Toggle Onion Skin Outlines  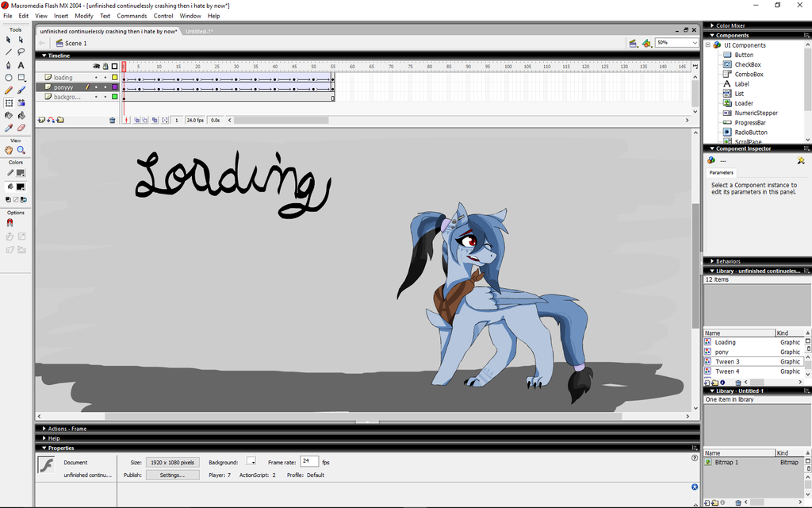click(145, 121)
